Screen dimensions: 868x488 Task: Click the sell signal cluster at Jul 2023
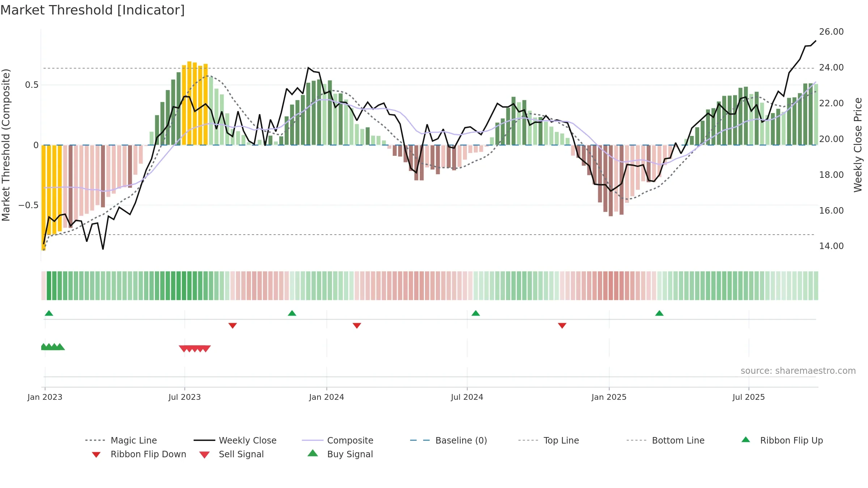[195, 348]
